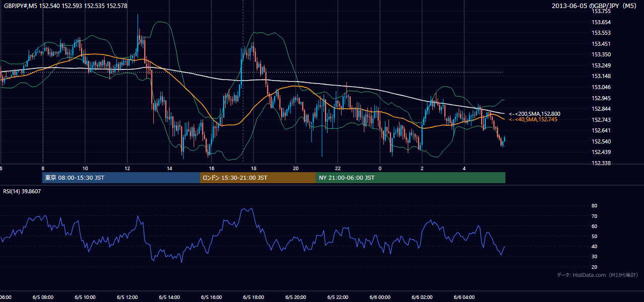Viewport: 644px width, 302px height.
Task: Click the 6/5 08:00 time label
Action: pos(43,297)
